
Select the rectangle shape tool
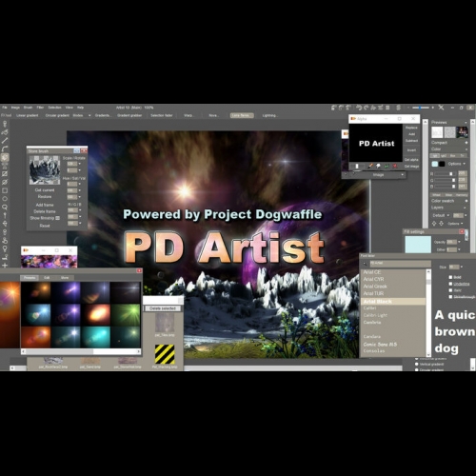(x=5, y=190)
